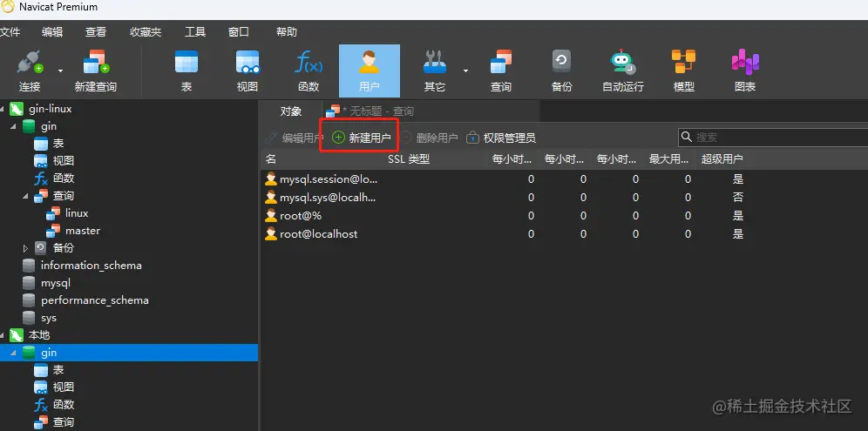The width and height of the screenshot is (868, 431).
Task: Click the 视图 icon under gin-linux gin
Action: tap(41, 161)
